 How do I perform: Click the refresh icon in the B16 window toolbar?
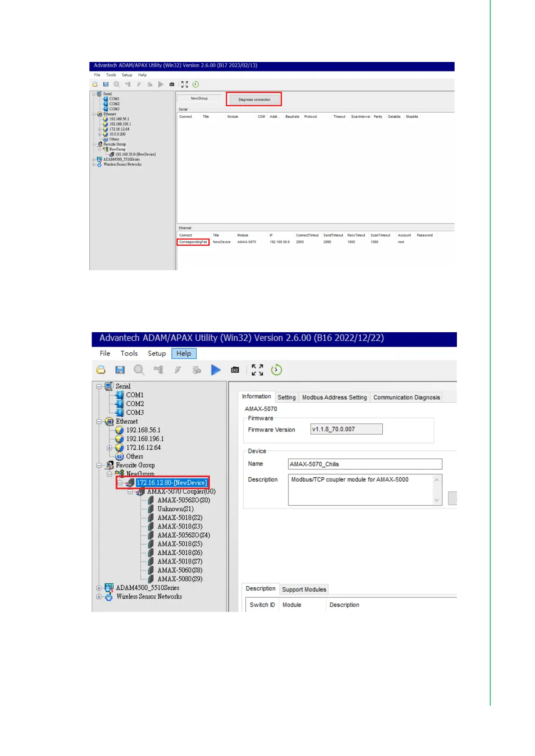276,370
